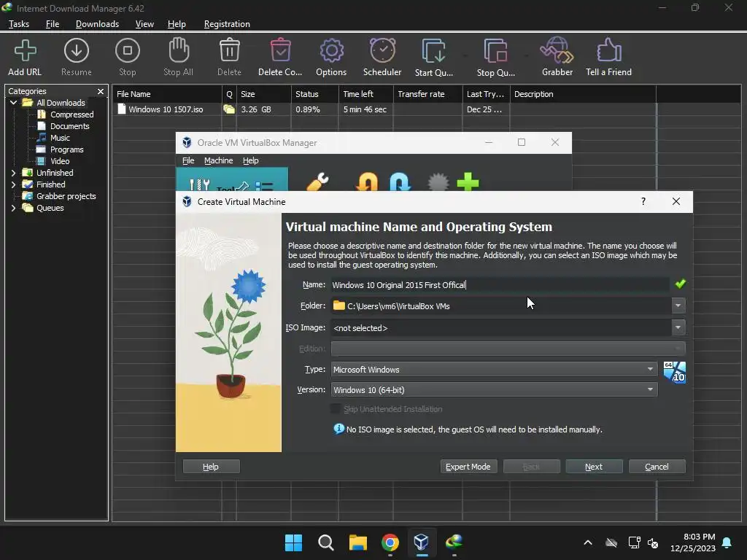
Task: Click the Next button
Action: pyautogui.click(x=594, y=467)
